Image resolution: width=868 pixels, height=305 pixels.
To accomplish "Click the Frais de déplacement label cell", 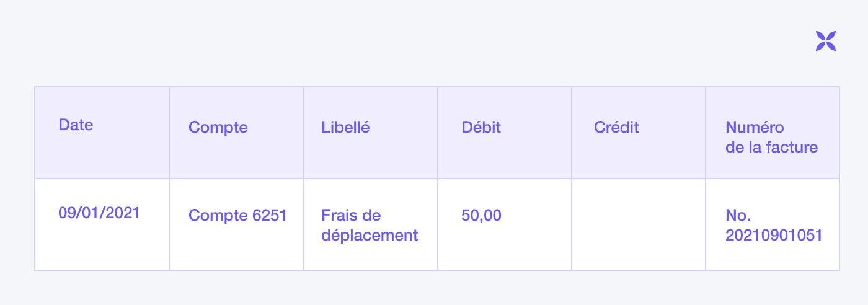I will 370,225.
